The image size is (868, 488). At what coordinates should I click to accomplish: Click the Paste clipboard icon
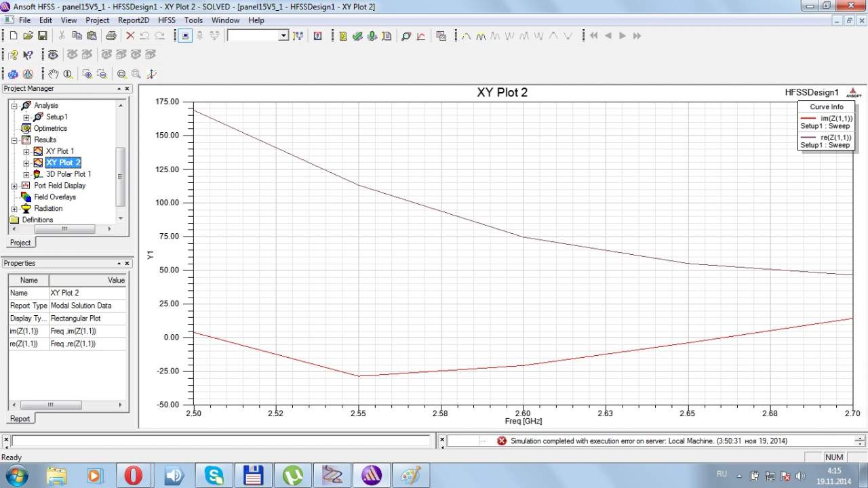[92, 36]
